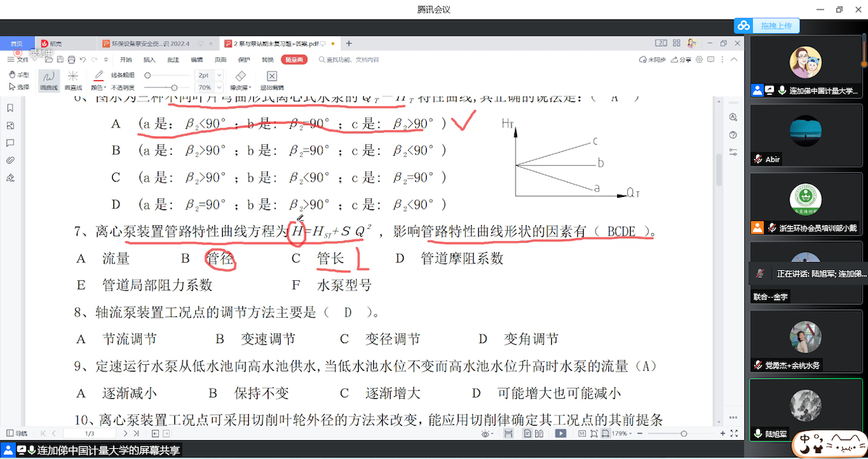Expand the 橡皮擦 eraser dropdown arrow
Screen dimensions: 868x459
tap(249, 87)
